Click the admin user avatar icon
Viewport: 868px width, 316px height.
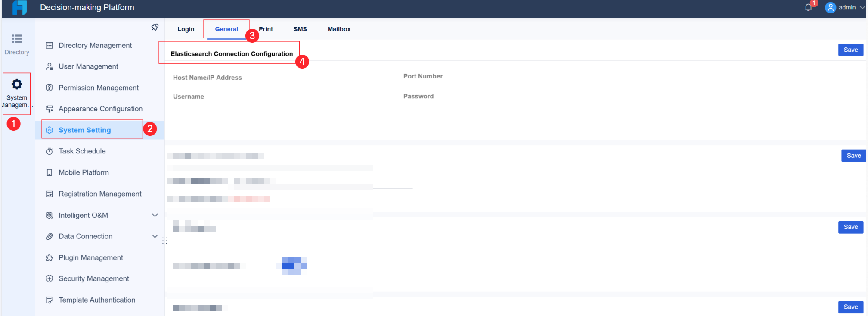(x=830, y=7)
